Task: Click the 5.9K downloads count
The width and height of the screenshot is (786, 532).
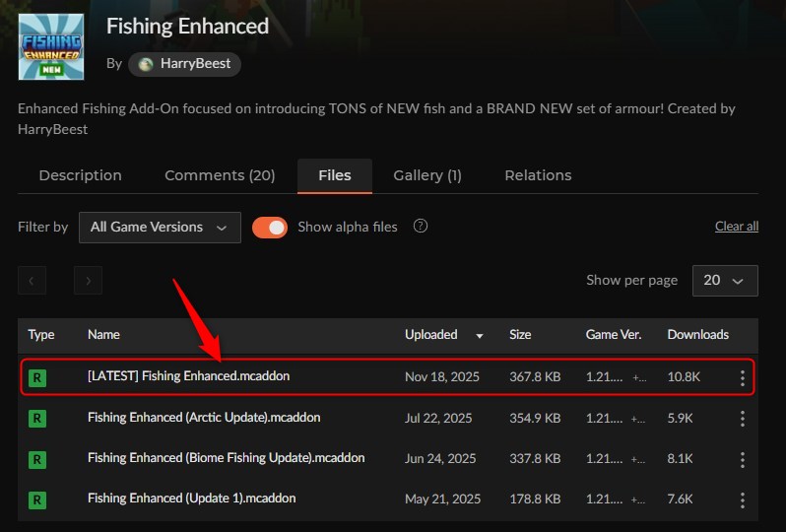Action: tap(681, 418)
